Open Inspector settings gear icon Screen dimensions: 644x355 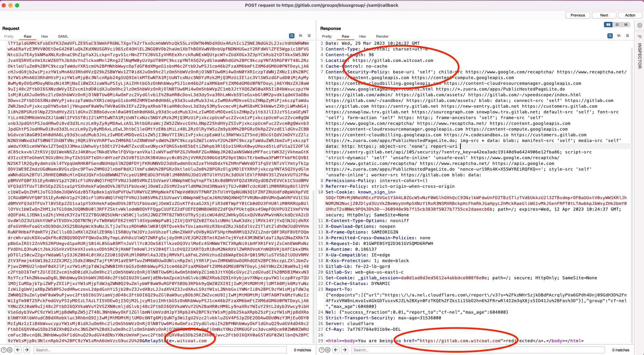(640, 26)
